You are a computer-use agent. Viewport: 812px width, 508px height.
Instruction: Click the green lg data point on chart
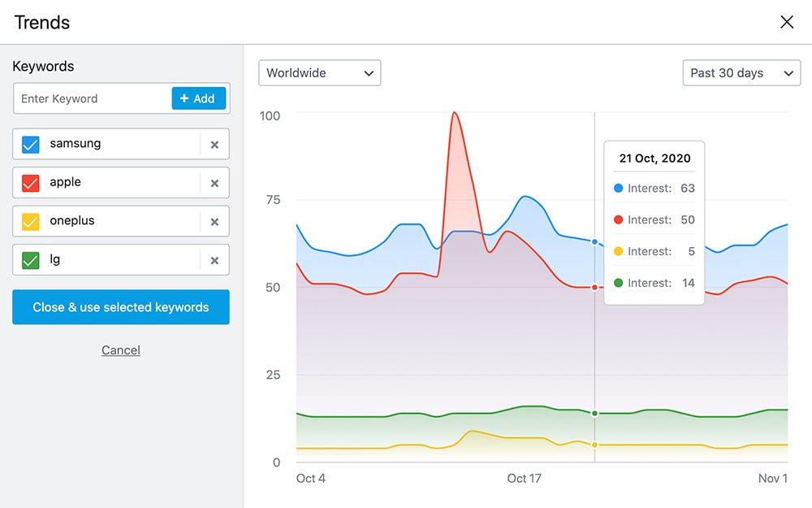pos(594,414)
